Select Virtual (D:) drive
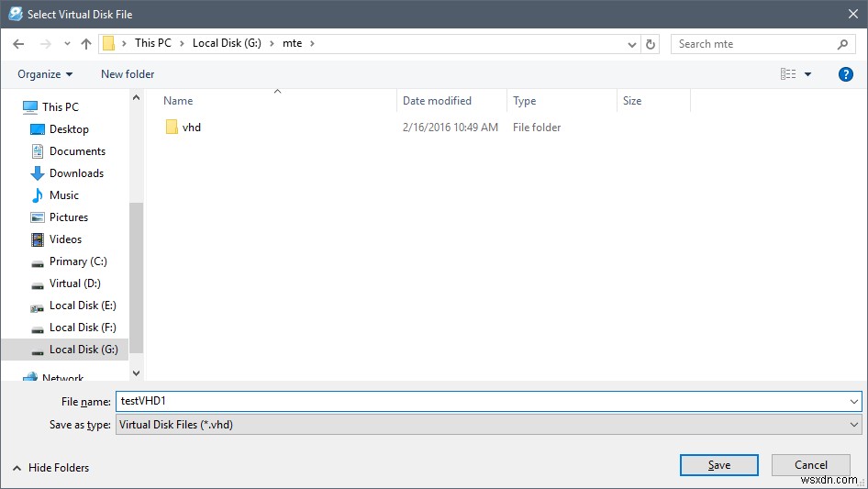The image size is (868, 489). click(x=74, y=283)
